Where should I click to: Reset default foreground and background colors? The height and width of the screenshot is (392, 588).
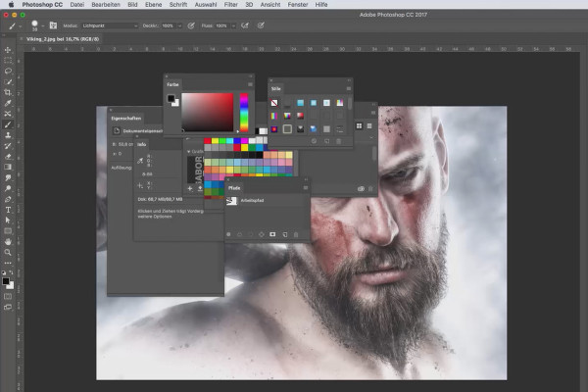pos(4,272)
